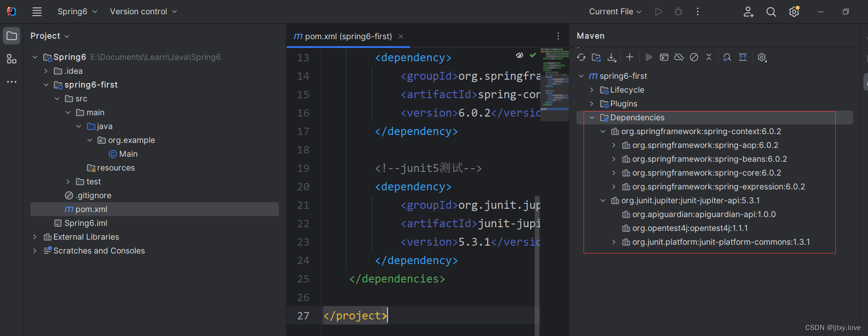Run Maven build play icon

tap(649, 57)
